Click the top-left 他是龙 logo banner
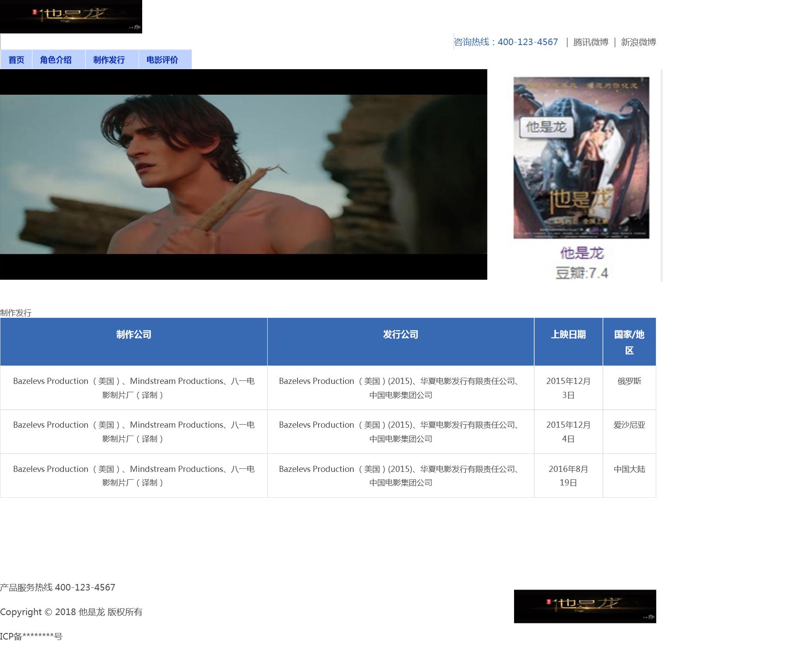812x661 pixels. coord(71,16)
